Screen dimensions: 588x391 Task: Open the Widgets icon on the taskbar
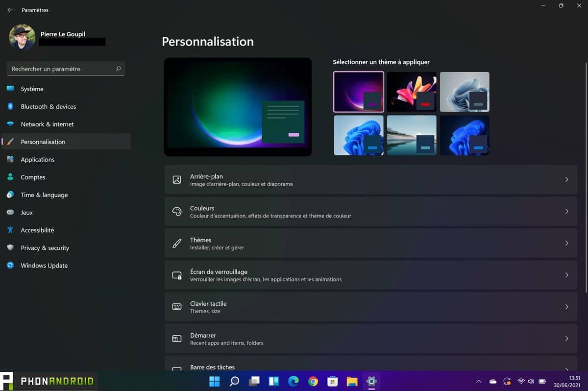pyautogui.click(x=273, y=381)
